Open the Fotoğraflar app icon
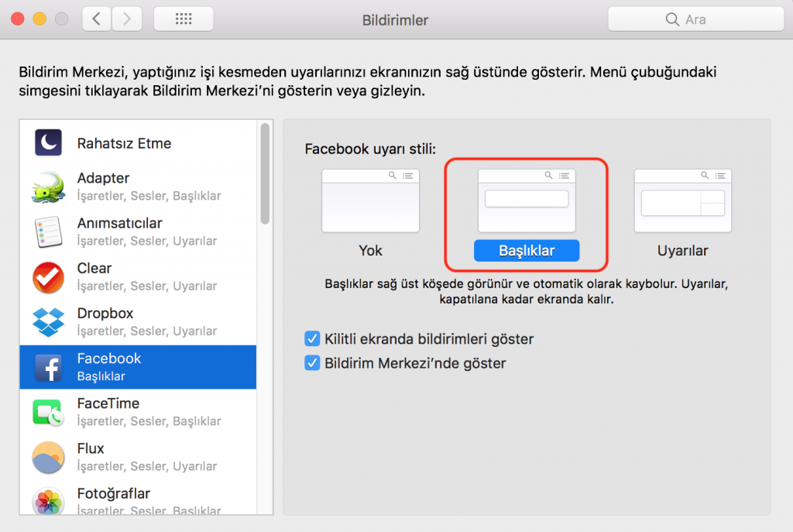 [x=48, y=500]
